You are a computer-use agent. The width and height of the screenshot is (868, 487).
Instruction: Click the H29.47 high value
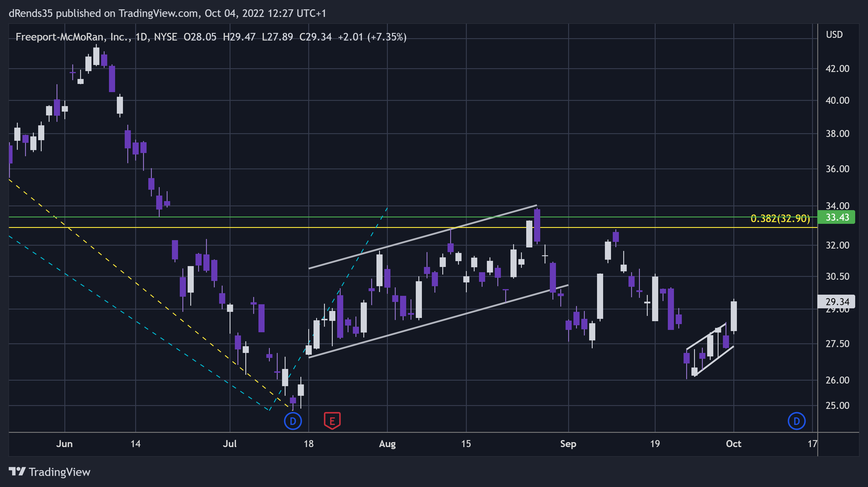click(239, 37)
